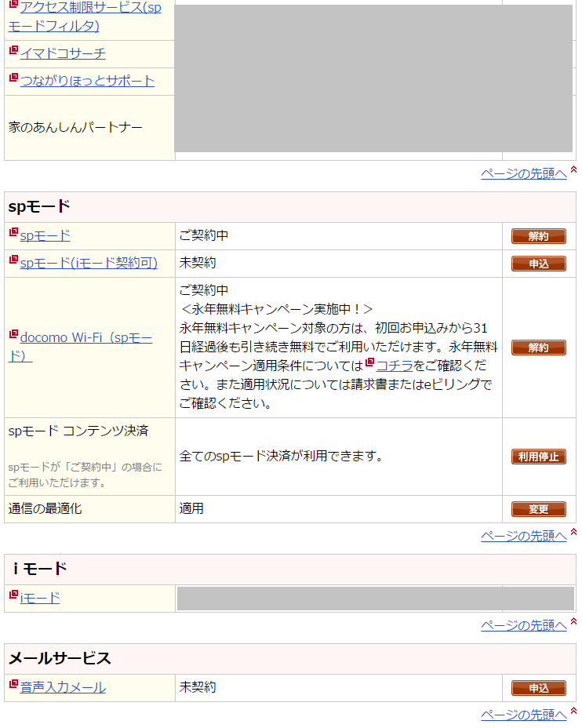Viewport: 582px width, 728px height.
Task: Click the icon before the コチラ link
Action: point(369,362)
